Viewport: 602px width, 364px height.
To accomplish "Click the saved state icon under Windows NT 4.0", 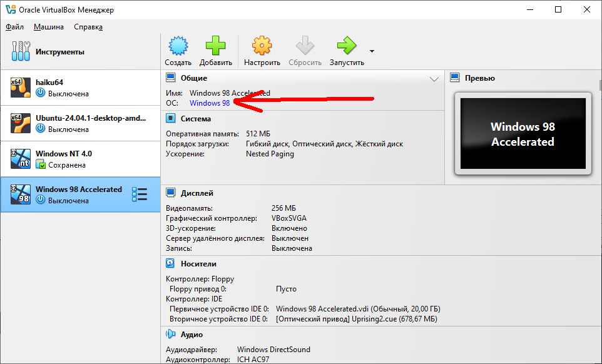I will 40,164.
